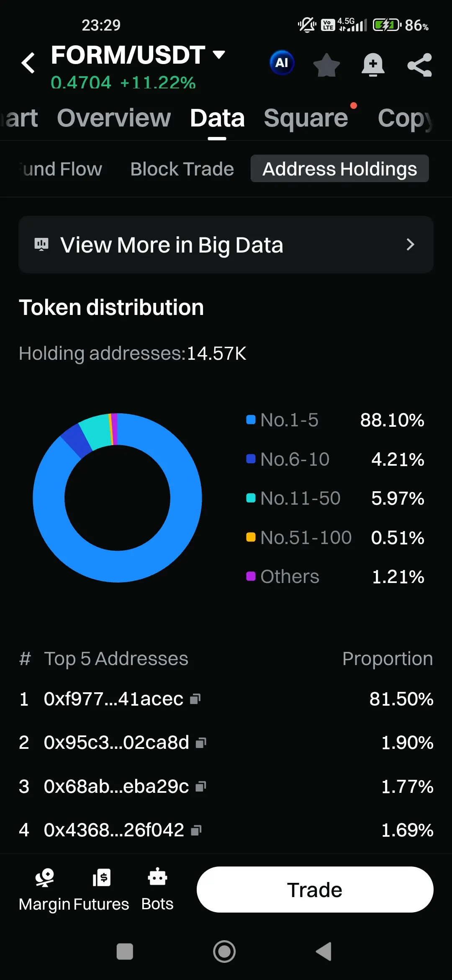Open the AI assistant icon
Viewport: 452px width, 980px height.
tap(282, 63)
